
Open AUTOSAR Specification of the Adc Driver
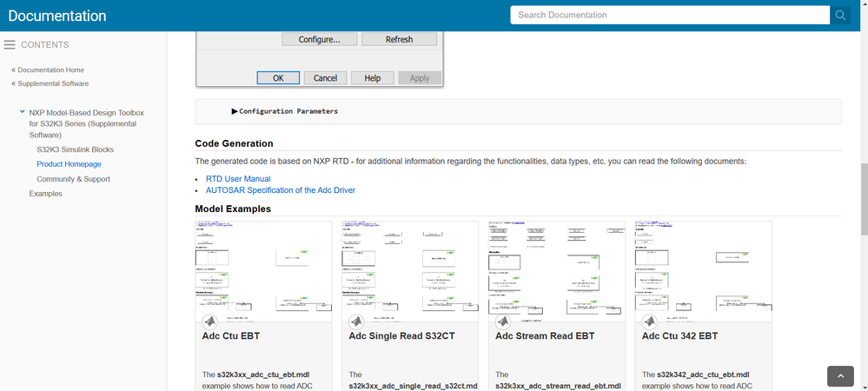(280, 190)
